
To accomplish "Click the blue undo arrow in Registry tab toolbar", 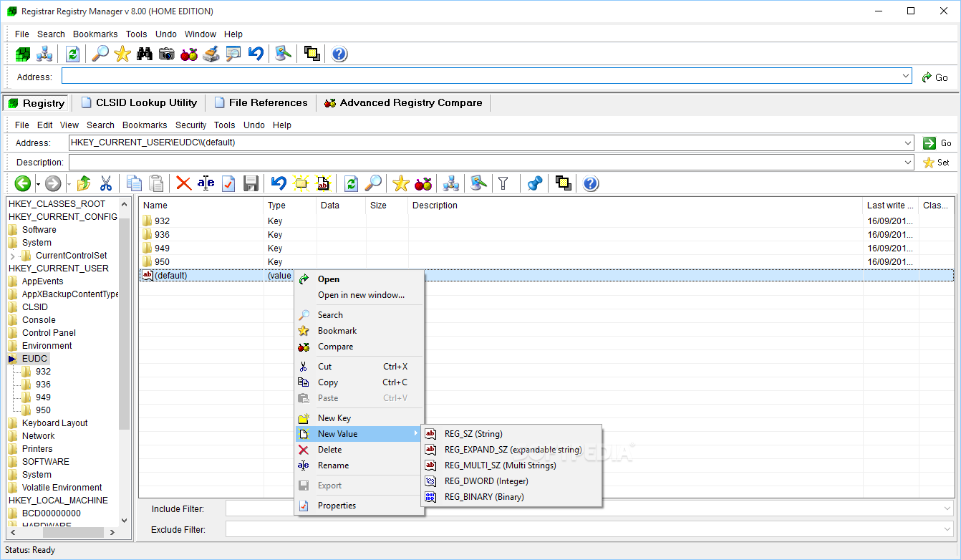I will [x=279, y=183].
